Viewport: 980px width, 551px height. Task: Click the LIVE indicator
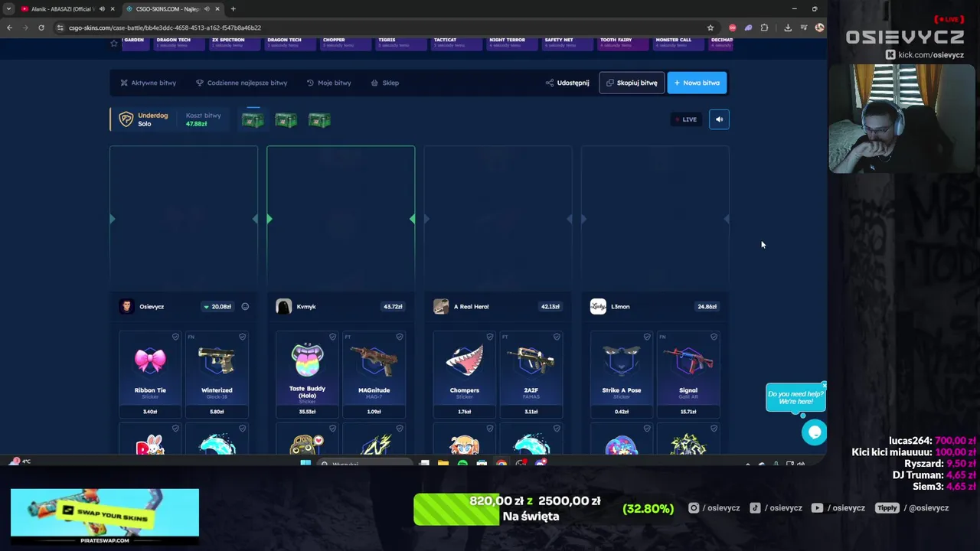point(686,119)
